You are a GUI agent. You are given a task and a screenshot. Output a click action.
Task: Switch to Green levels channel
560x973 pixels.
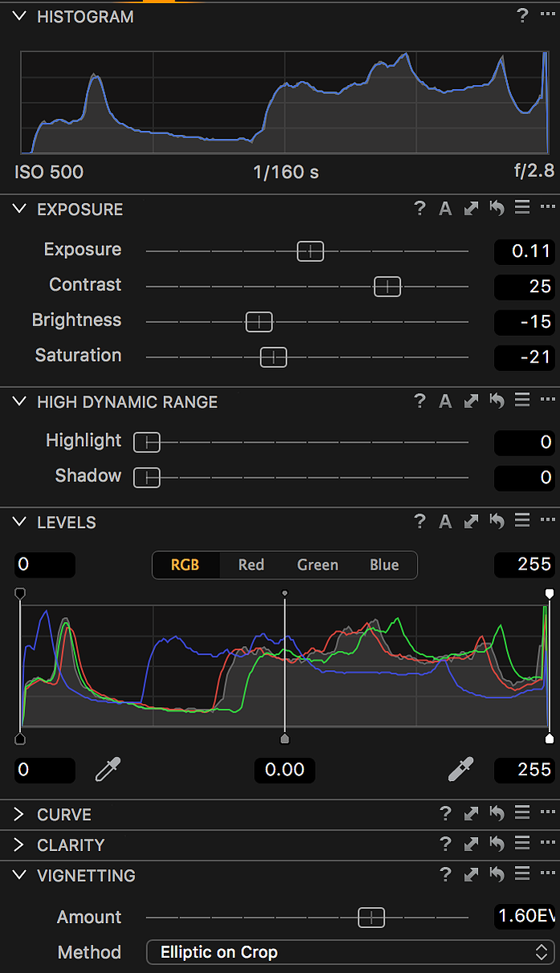[x=317, y=565]
